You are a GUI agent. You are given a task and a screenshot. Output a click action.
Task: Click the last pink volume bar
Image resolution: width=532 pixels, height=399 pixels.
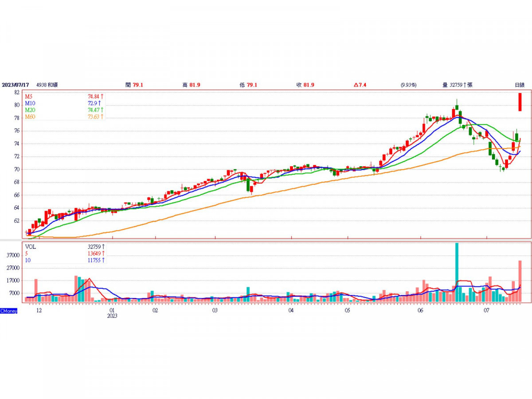coord(520,281)
